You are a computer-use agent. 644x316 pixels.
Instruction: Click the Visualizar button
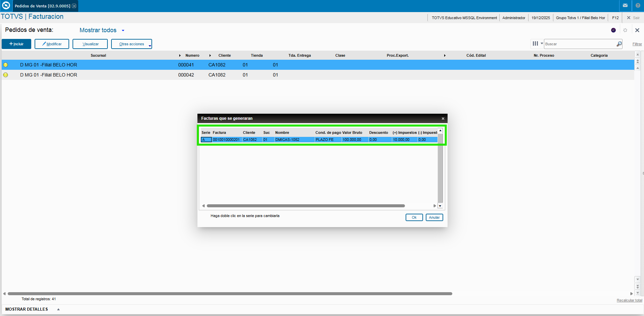click(90, 44)
